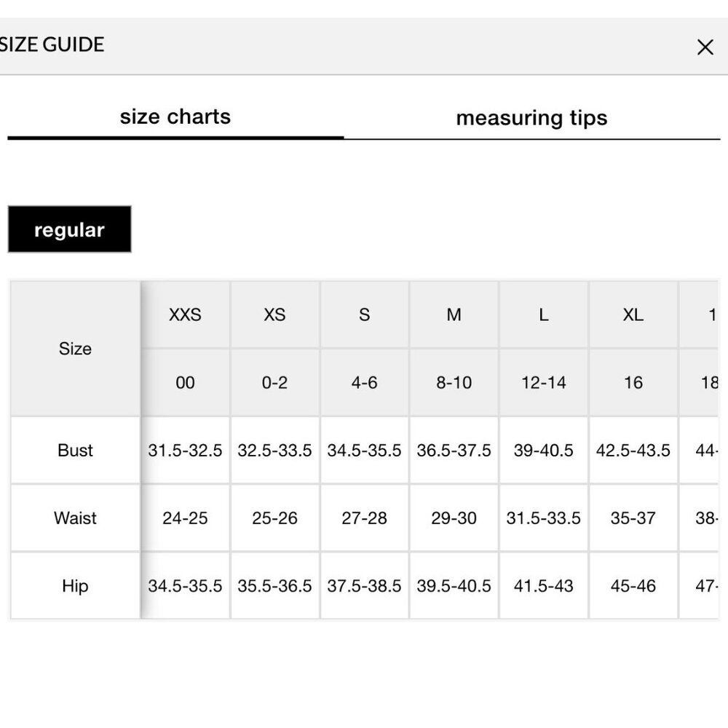Screen dimensions: 728x728
Task: Choose the L size column header
Action: 544,314
